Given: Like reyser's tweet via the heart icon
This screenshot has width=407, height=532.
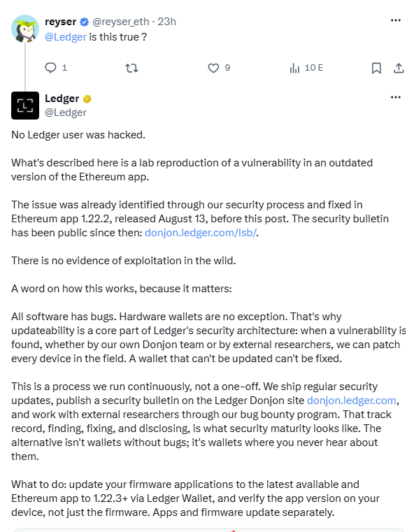Looking at the screenshot, I should click(x=213, y=69).
